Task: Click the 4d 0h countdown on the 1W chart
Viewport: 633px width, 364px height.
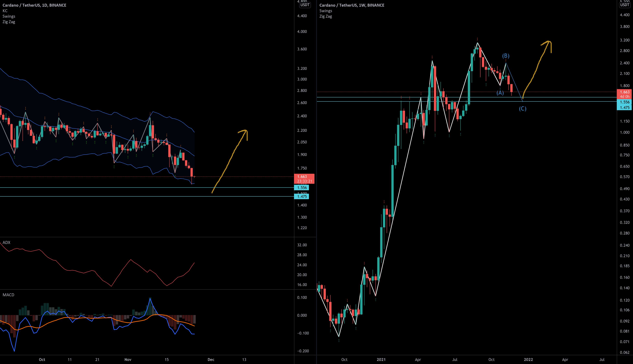Action: click(625, 96)
